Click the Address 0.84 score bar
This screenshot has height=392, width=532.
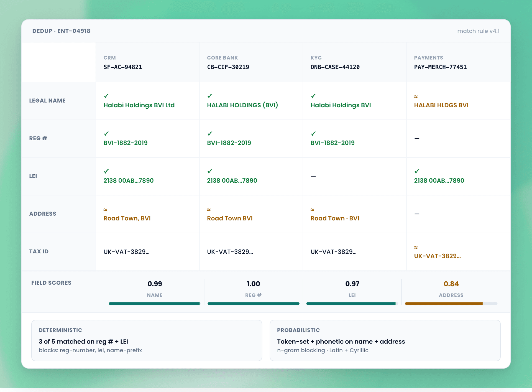[451, 304]
